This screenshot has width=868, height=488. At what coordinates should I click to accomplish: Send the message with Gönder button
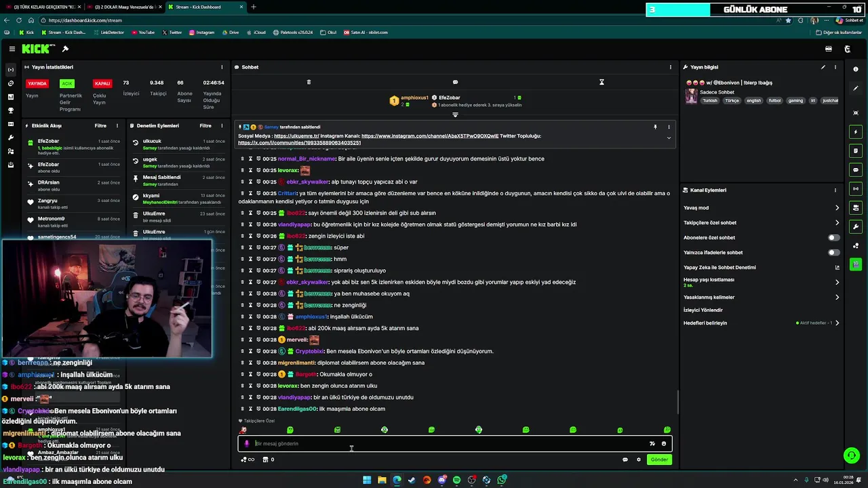(x=659, y=460)
